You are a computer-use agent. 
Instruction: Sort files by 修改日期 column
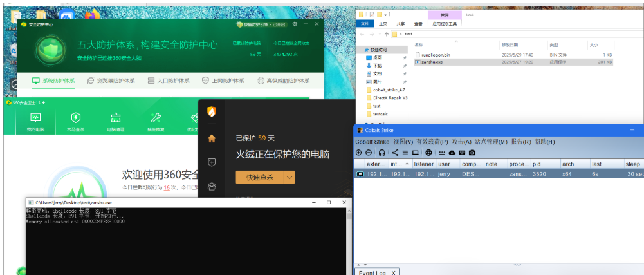coord(510,44)
